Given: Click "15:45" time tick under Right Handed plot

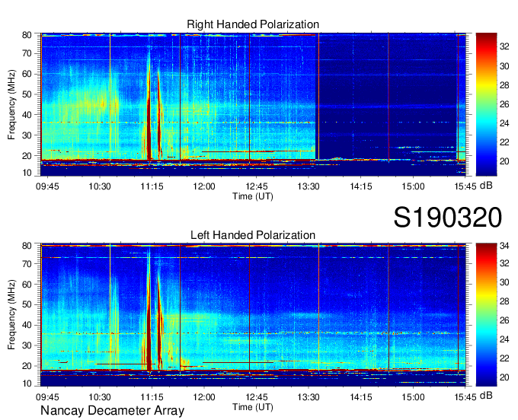Looking at the screenshot, I should [465, 186].
